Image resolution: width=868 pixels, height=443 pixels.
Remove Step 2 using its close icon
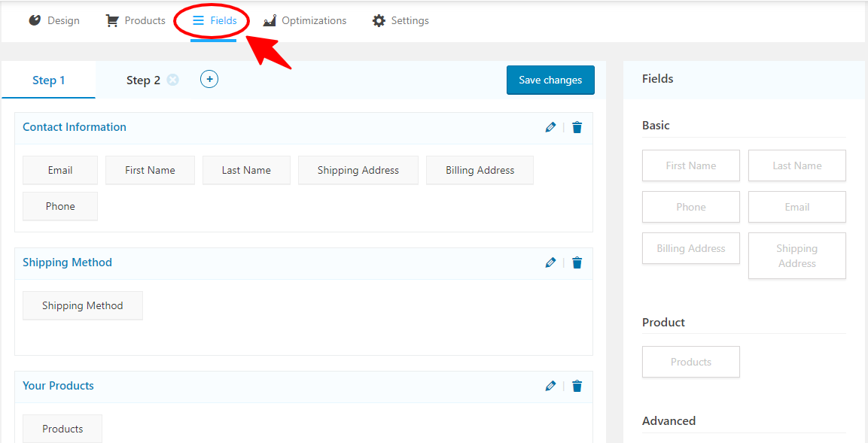pos(172,80)
